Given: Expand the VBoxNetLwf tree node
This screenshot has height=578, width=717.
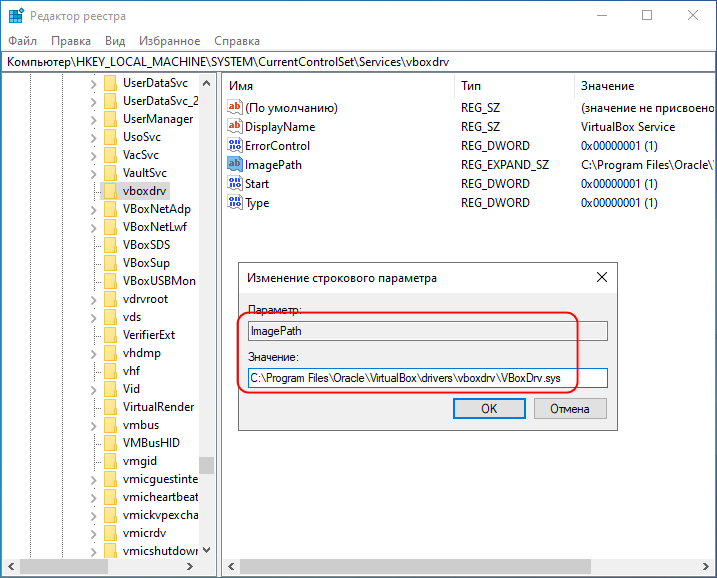Looking at the screenshot, I should (94, 228).
